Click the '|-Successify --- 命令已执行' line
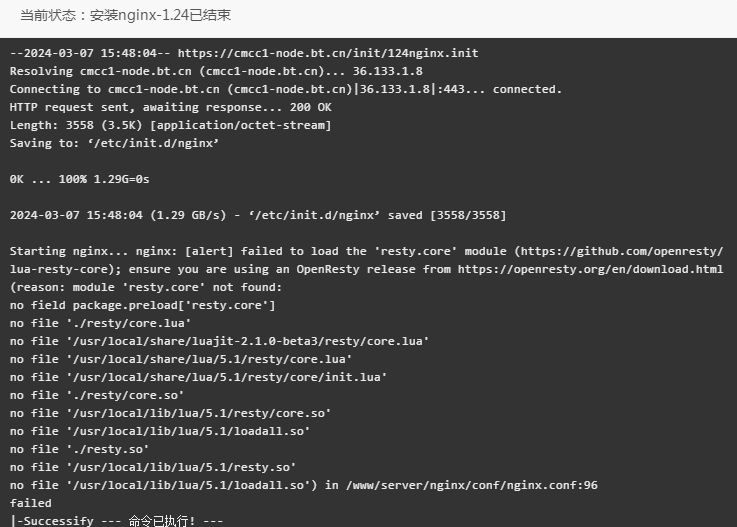737x527 pixels. tap(117, 521)
